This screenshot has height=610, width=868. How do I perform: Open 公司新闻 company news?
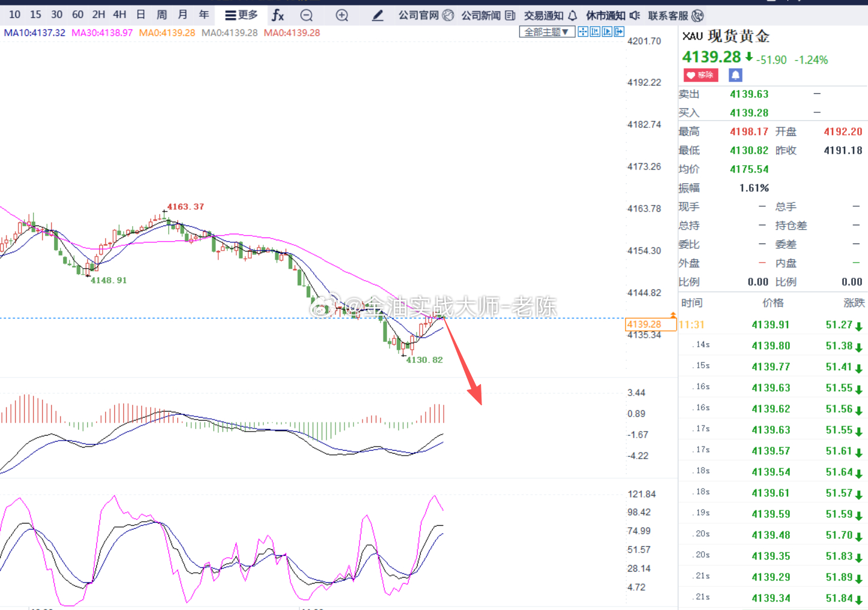488,16
